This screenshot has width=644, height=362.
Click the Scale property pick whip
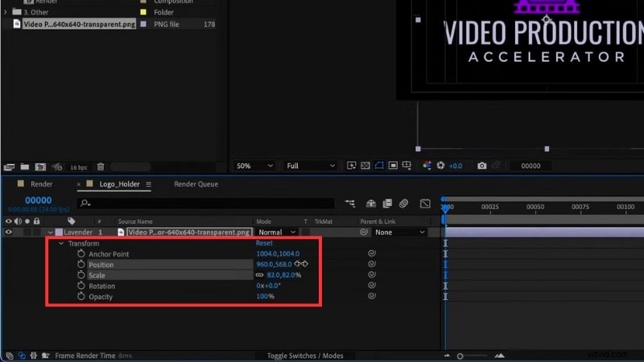pyautogui.click(x=372, y=274)
